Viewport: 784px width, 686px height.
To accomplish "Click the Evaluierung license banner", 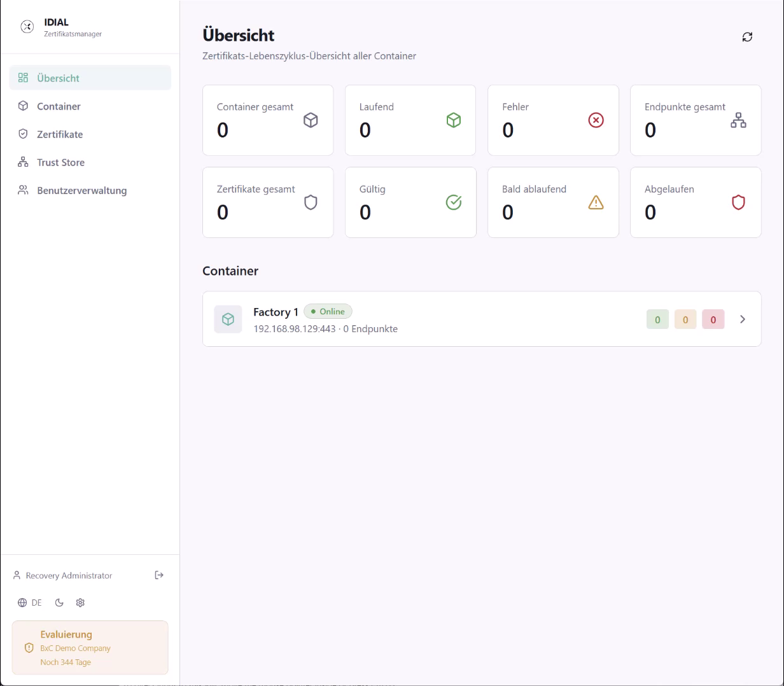I will click(x=90, y=648).
